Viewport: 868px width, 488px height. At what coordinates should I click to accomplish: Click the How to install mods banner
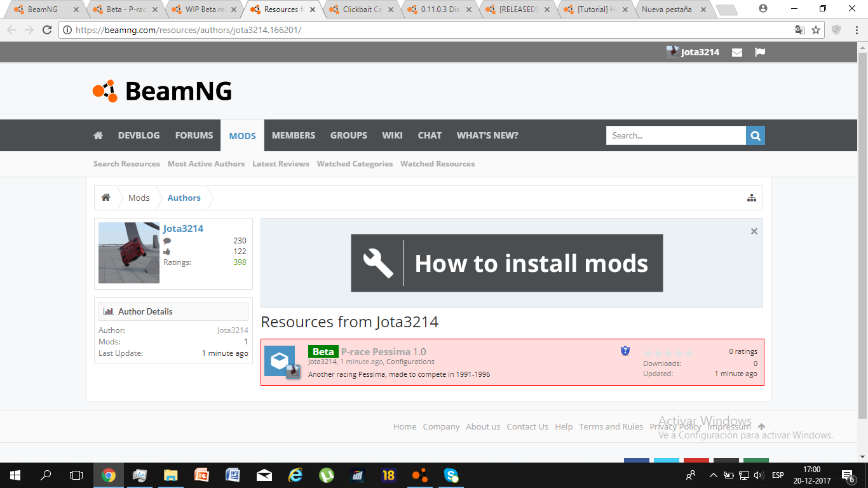point(507,263)
